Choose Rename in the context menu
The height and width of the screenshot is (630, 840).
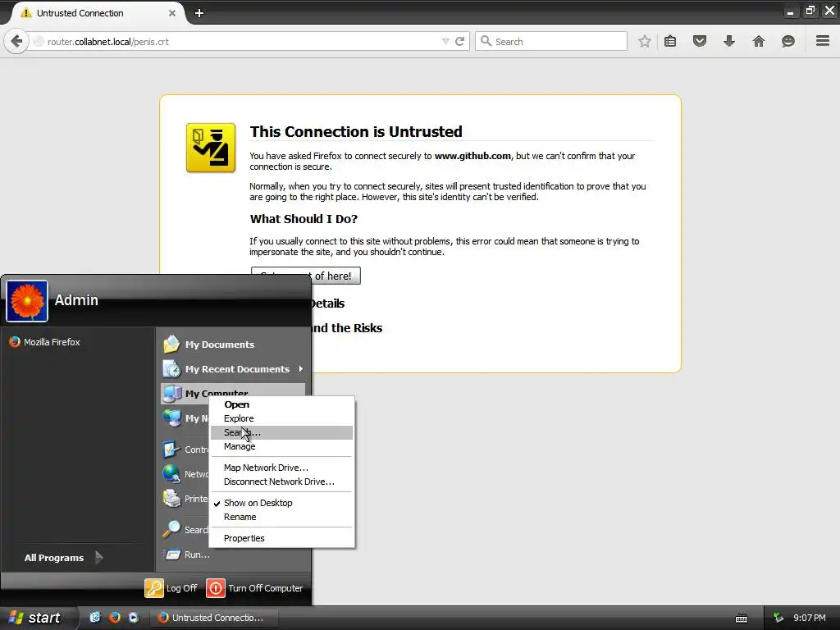pos(282,517)
